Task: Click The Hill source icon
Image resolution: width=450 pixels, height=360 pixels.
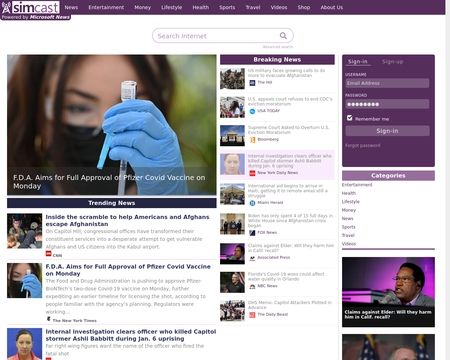Action: pyautogui.click(x=252, y=82)
